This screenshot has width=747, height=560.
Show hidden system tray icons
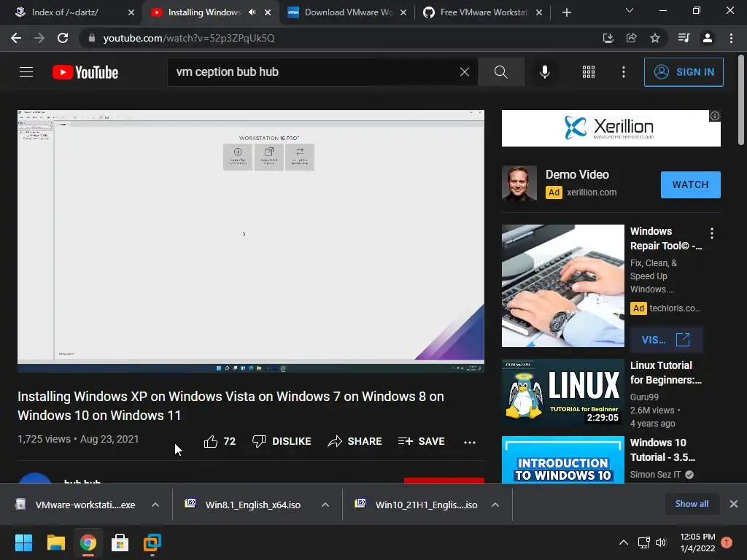[623, 542]
